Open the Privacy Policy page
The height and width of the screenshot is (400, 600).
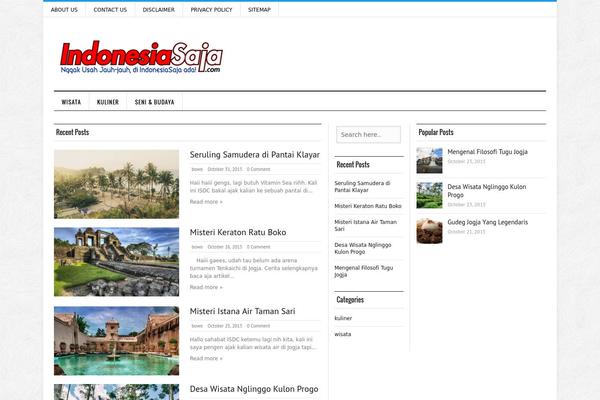[211, 10]
